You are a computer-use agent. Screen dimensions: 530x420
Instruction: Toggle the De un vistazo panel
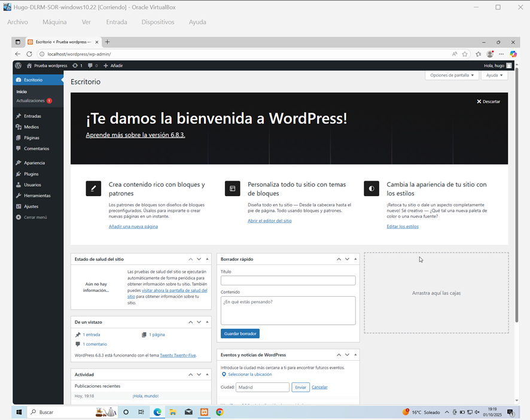(207, 322)
